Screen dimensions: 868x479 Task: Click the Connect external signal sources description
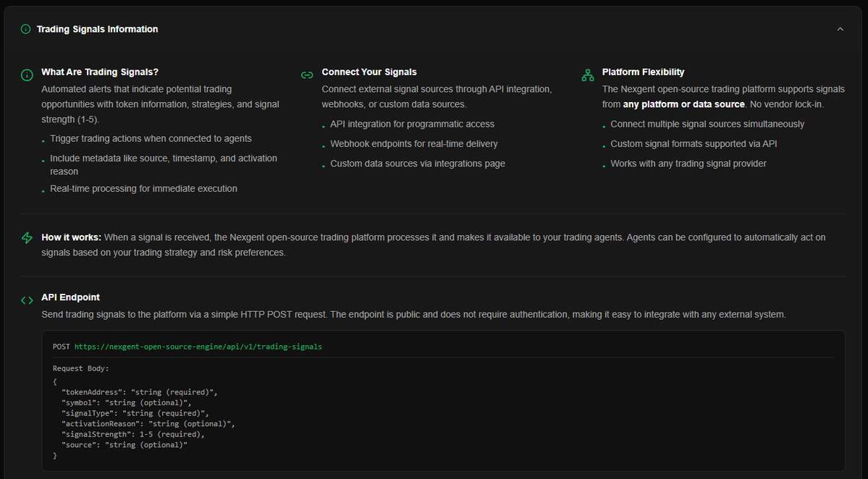click(437, 97)
